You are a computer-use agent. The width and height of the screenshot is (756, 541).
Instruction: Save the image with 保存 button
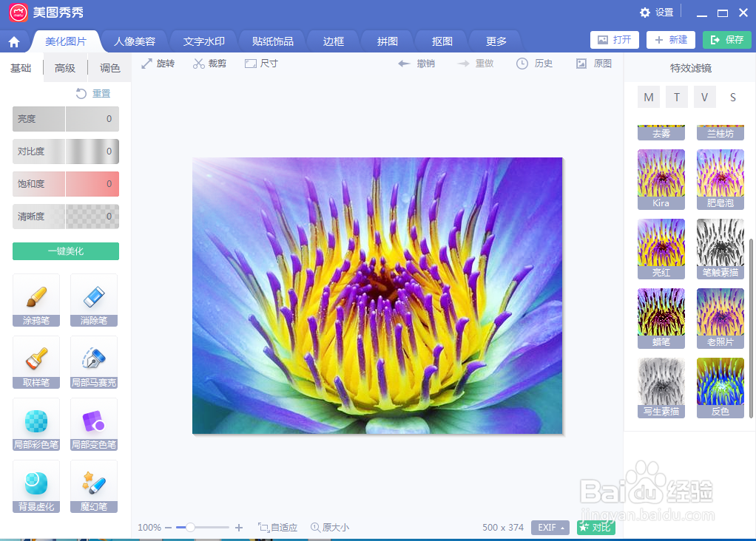(x=726, y=40)
